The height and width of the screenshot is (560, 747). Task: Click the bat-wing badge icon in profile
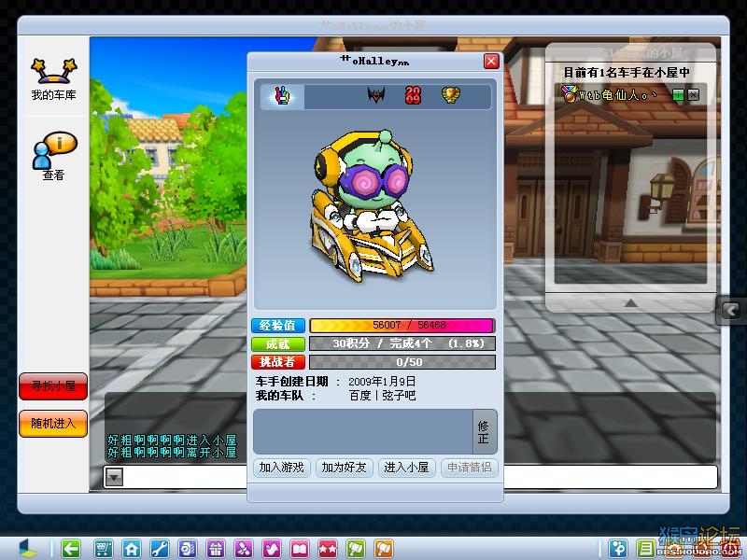click(376, 95)
